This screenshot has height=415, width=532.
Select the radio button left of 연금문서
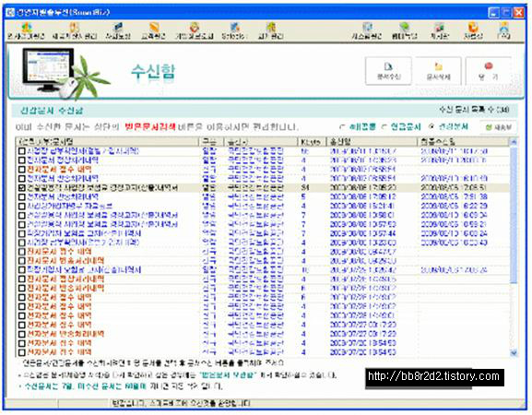tap(342, 127)
